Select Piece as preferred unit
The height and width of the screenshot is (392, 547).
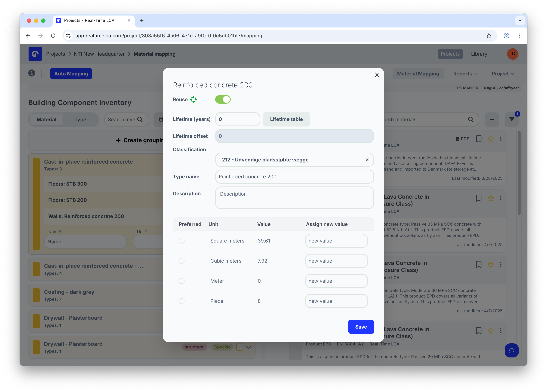point(182,301)
